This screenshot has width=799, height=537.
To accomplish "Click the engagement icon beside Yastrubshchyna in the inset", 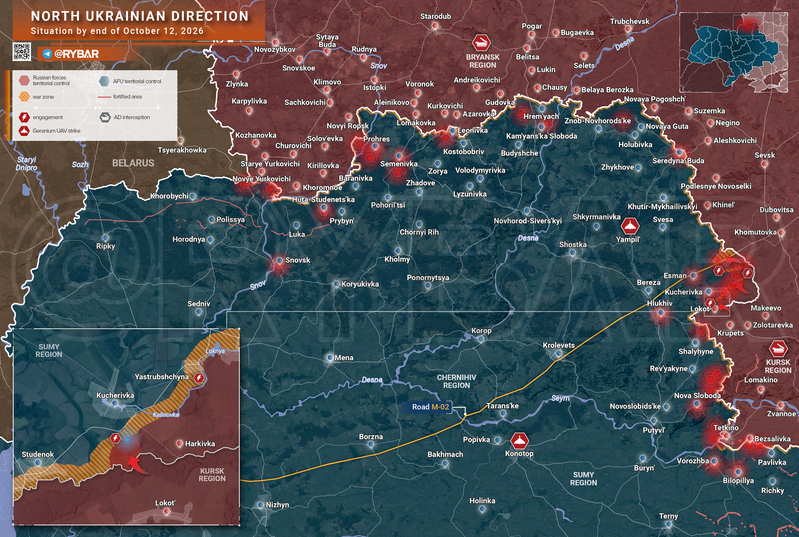I will (x=199, y=378).
